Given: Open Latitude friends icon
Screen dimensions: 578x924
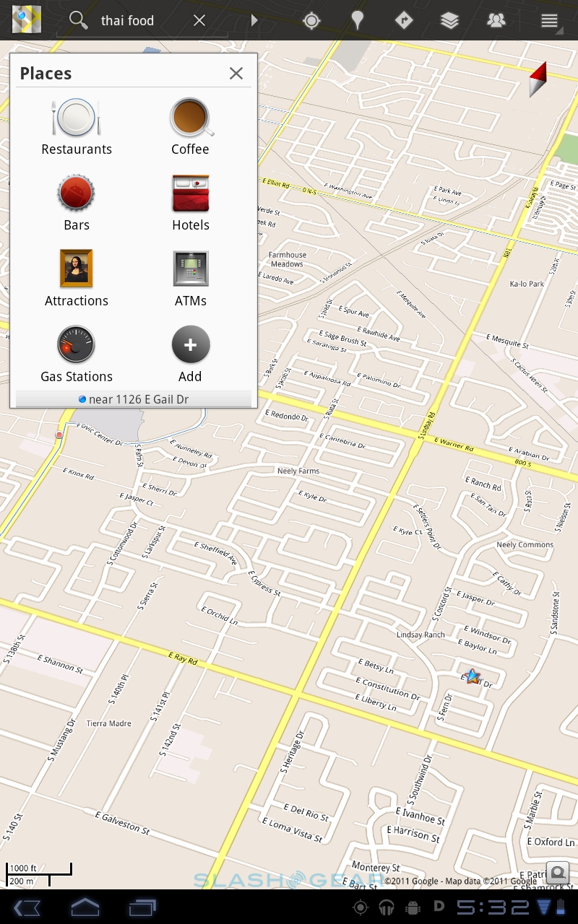Looking at the screenshot, I should click(x=496, y=20).
